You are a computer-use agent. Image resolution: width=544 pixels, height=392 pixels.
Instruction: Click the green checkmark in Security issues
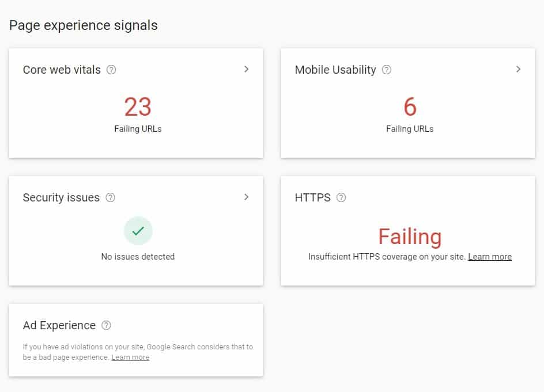(138, 231)
